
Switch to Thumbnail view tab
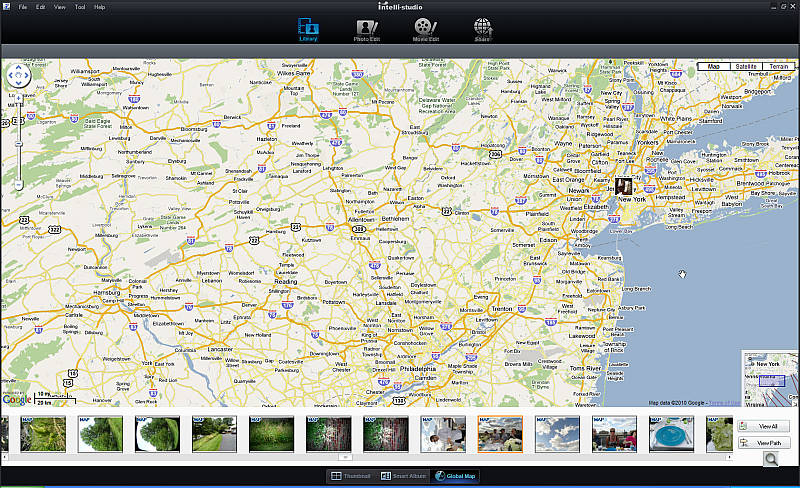[x=351, y=476]
